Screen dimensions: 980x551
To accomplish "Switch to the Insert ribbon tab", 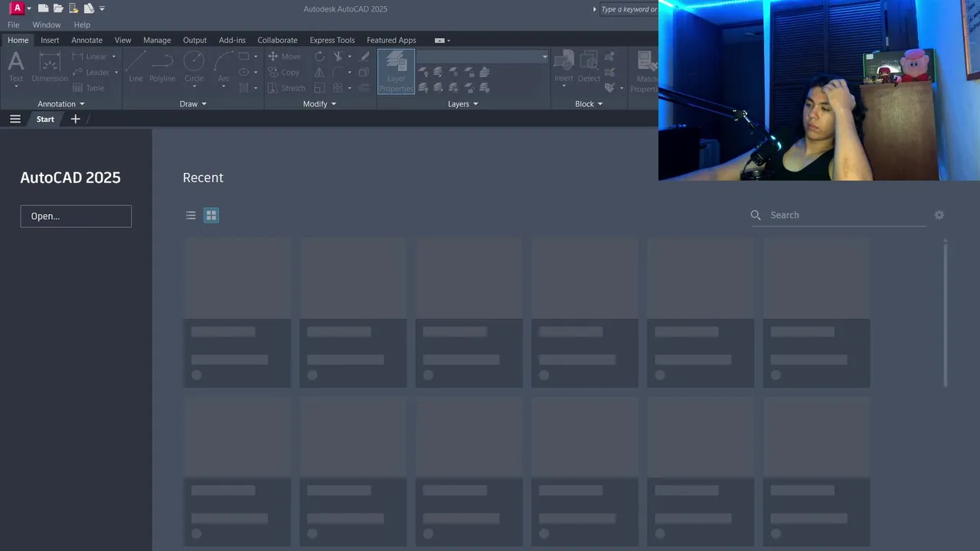I will (x=50, y=41).
